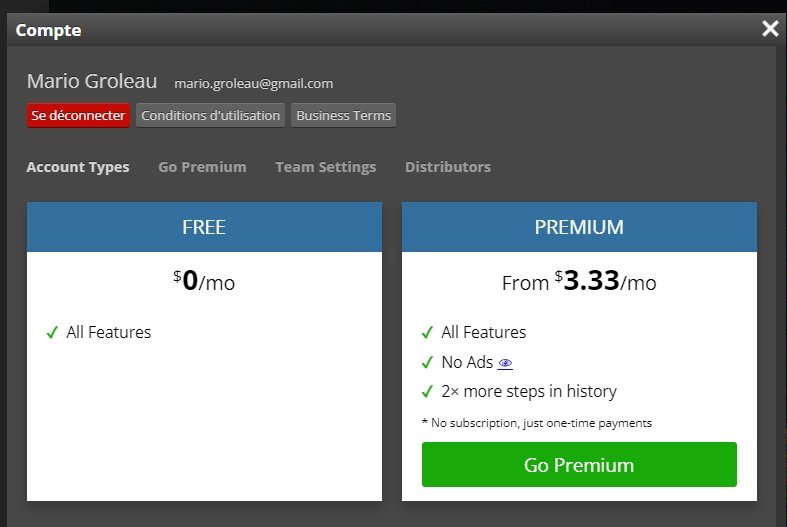The width and height of the screenshot is (787, 527).
Task: Click the mario.groleau@gmail.com email address
Action: pos(253,83)
